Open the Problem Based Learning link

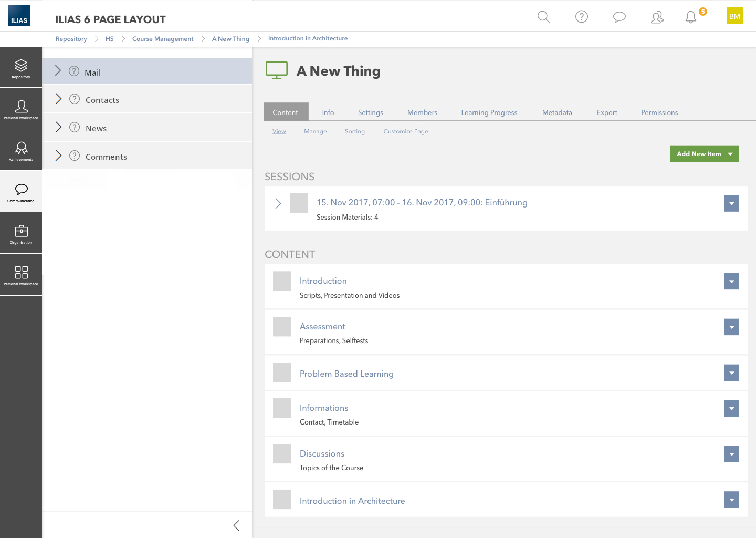346,374
